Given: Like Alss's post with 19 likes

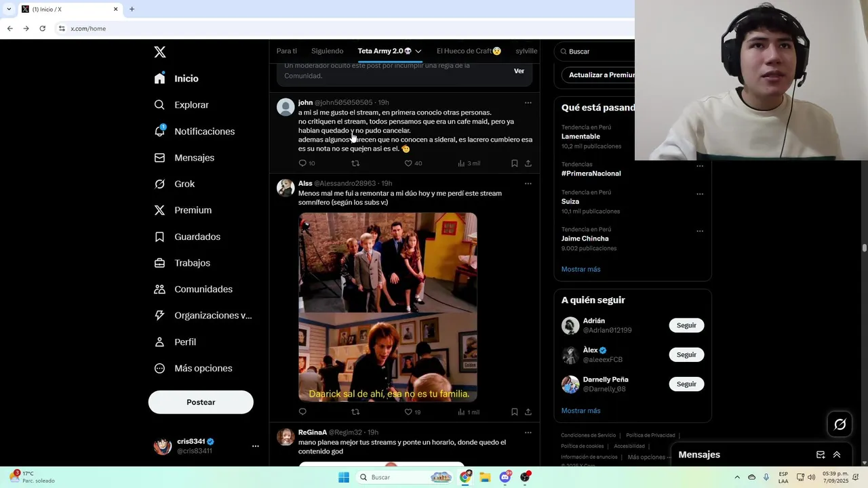Looking at the screenshot, I should tap(412, 412).
